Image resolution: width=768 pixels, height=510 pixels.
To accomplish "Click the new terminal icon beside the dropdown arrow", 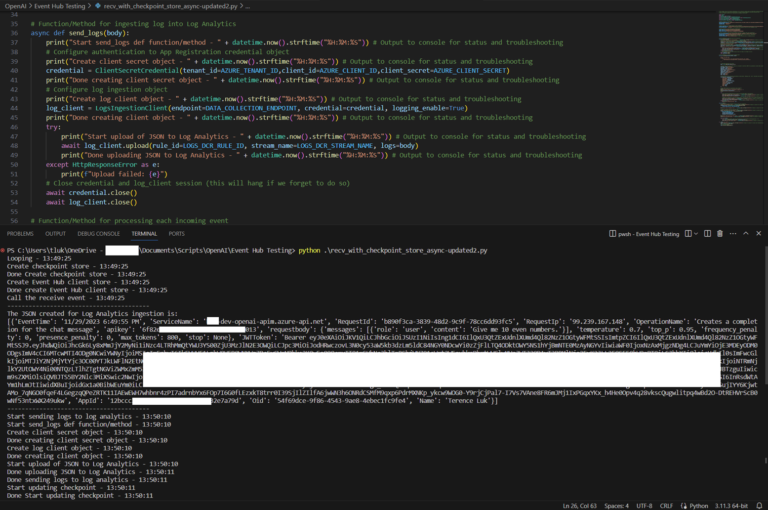I will click(688, 234).
